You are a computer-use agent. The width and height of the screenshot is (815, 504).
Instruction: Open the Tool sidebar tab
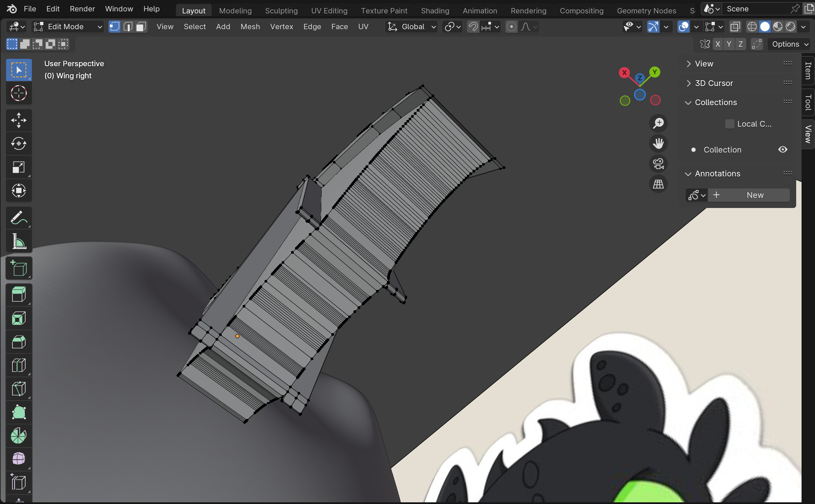coord(808,102)
